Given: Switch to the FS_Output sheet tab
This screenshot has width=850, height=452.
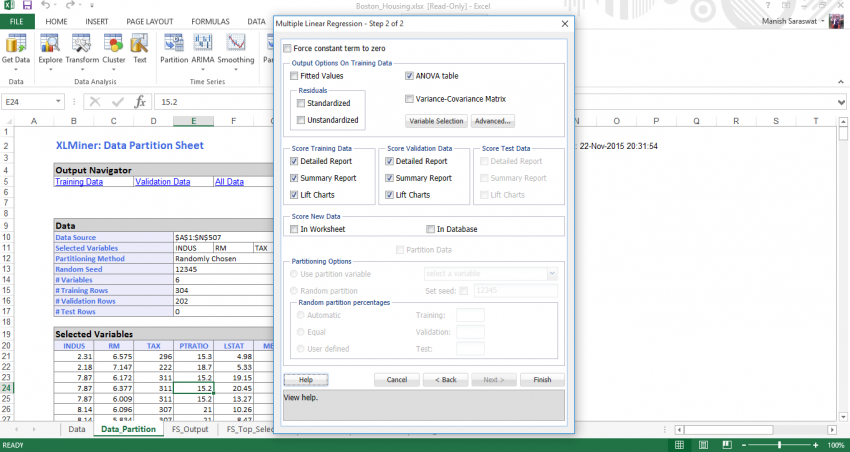Looking at the screenshot, I should coord(189,429).
